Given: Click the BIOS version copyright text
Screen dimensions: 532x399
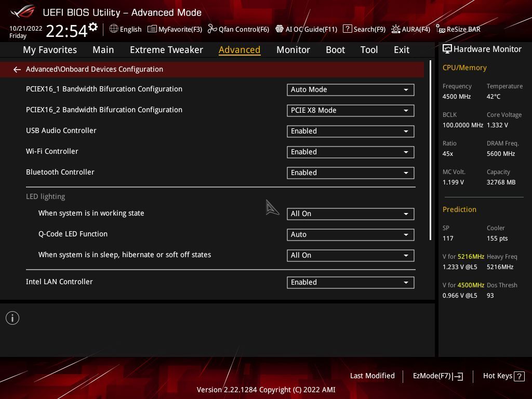Looking at the screenshot, I should tap(266, 390).
